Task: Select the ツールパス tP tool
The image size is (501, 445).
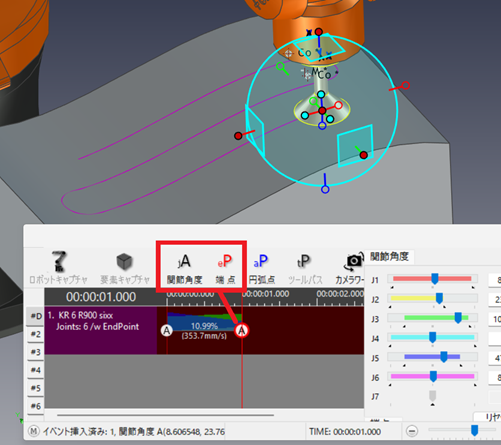Action: (x=304, y=269)
